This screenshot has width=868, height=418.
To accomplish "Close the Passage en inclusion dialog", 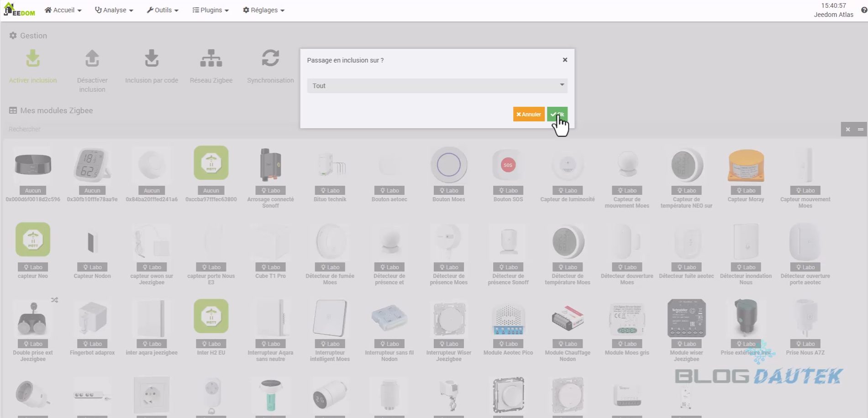I will [x=565, y=60].
